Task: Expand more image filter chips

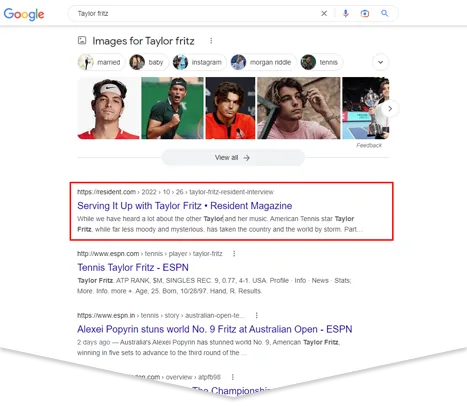Action: coord(380,62)
